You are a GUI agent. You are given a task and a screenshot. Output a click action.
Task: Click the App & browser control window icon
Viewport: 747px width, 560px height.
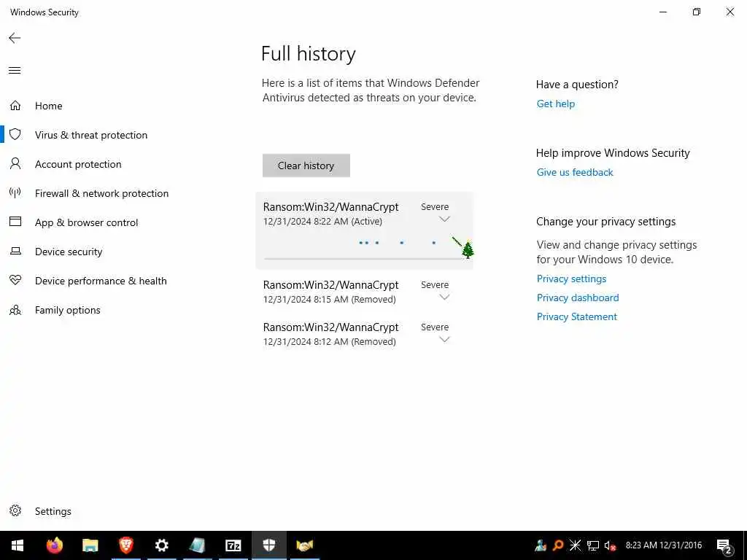pyautogui.click(x=15, y=222)
